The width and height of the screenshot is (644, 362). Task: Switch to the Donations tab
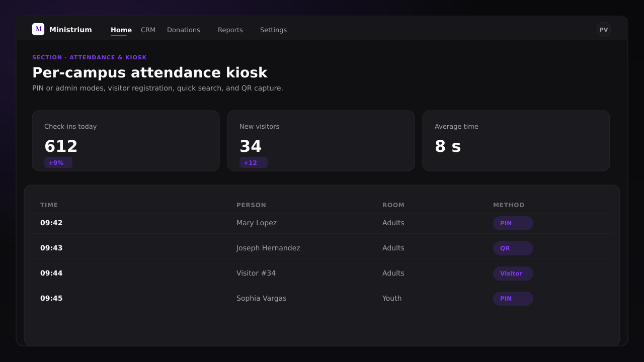pyautogui.click(x=184, y=30)
